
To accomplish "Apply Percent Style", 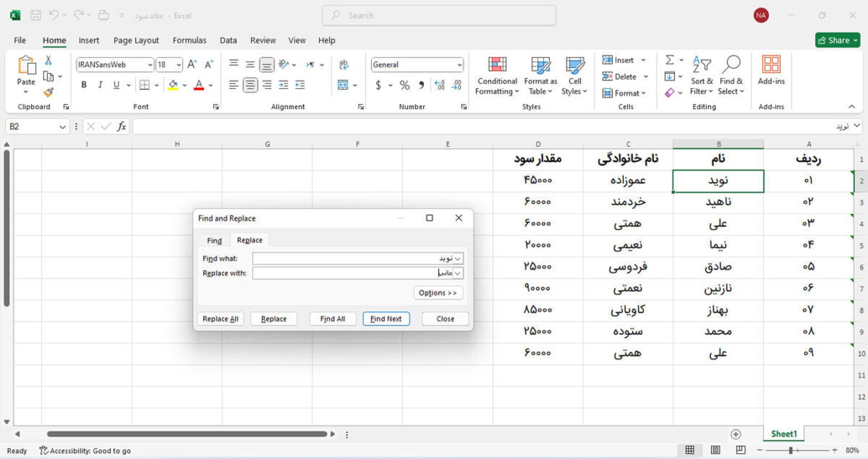I will tap(405, 85).
